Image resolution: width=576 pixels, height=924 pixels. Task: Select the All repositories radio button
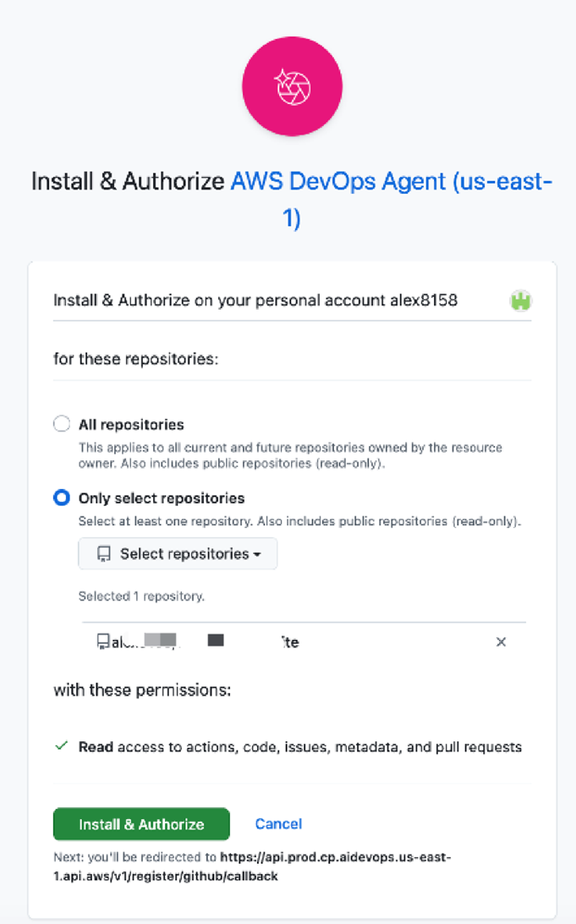pyautogui.click(x=61, y=424)
